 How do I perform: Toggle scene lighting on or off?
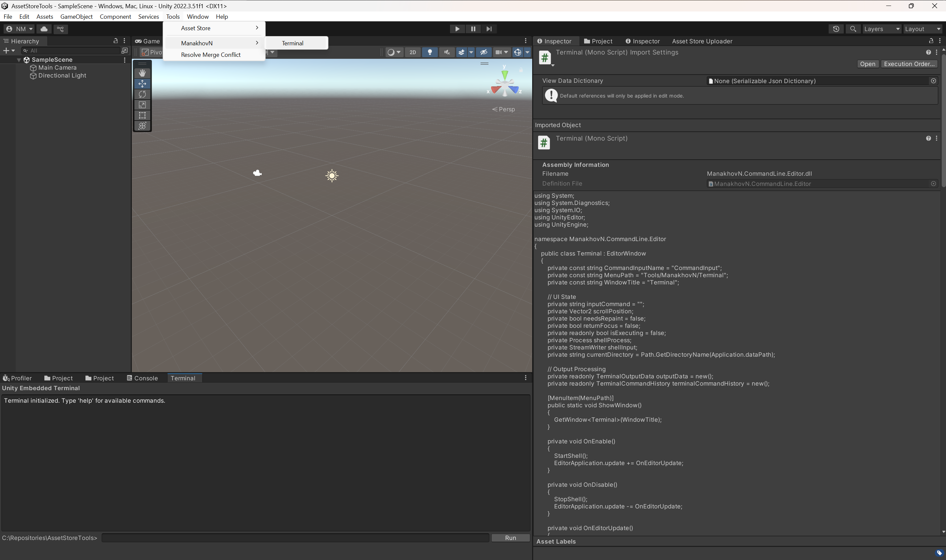pyautogui.click(x=430, y=52)
